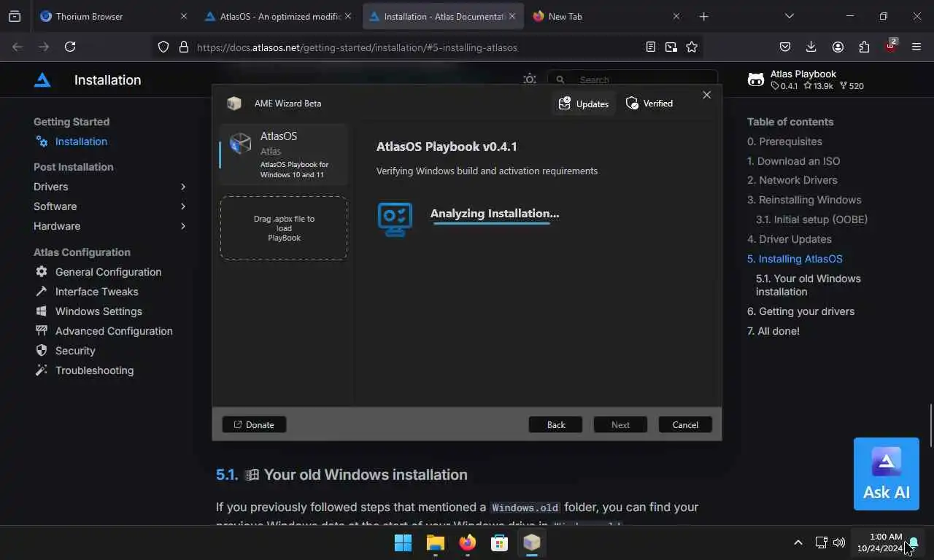Click the tracking protection shield icon
The width and height of the screenshot is (934, 560).
pos(163,47)
